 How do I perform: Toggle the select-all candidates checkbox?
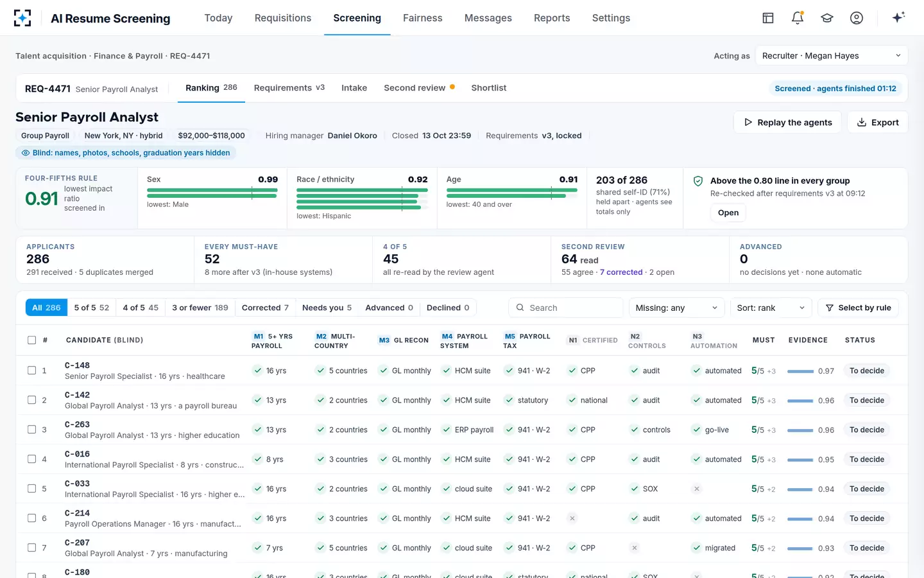31,340
